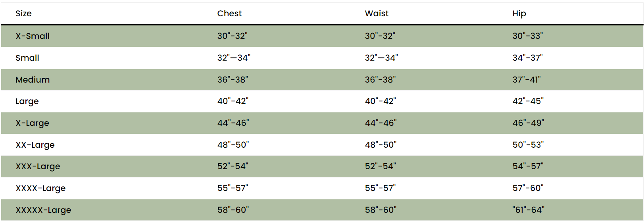Select the X-Large size row label
Image resolution: width=644 pixels, height=222 pixels.
[x=32, y=123]
